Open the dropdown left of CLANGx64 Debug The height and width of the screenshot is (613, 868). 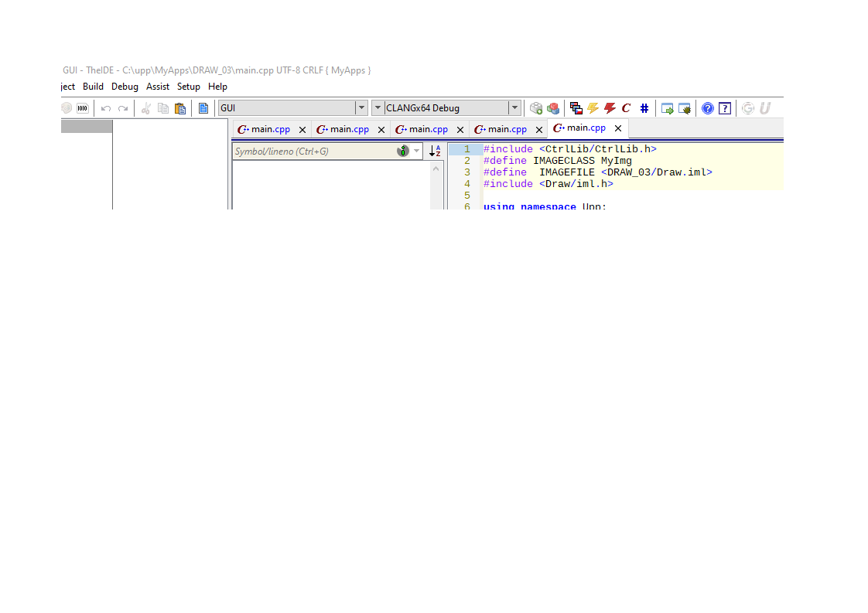tap(378, 108)
